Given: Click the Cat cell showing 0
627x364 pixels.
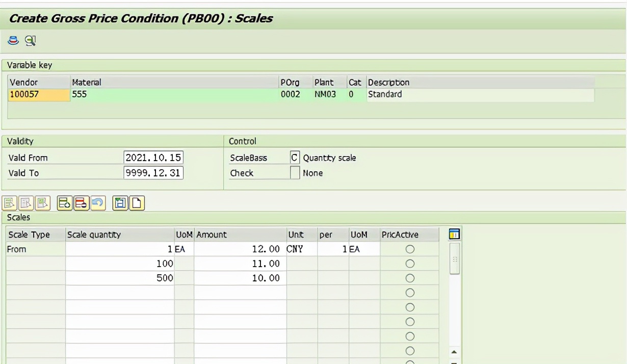Looking at the screenshot, I should point(356,94).
